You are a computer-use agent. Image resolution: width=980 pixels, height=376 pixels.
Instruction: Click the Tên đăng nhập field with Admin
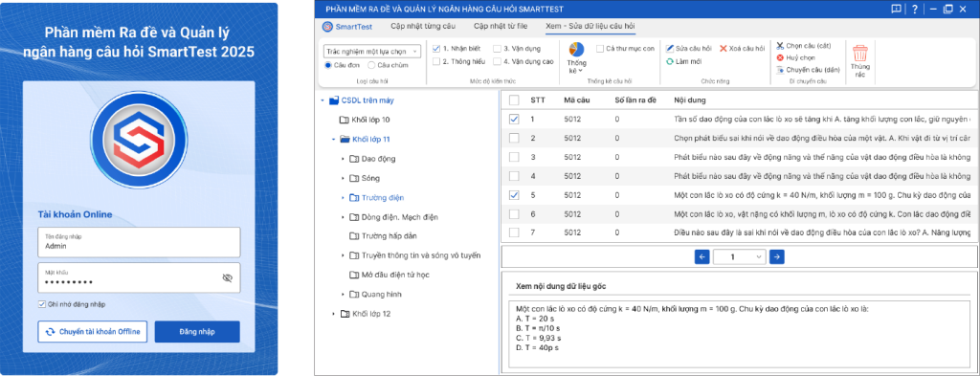pyautogui.click(x=139, y=242)
